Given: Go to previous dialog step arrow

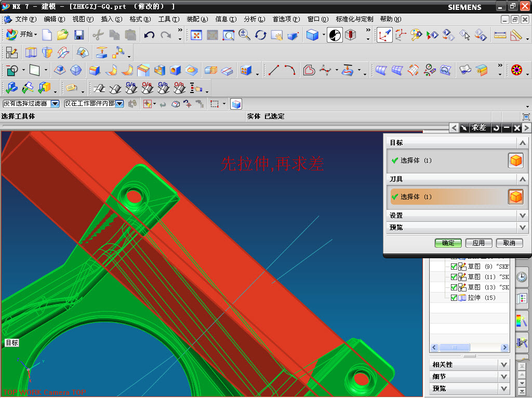Looking at the screenshot, I should tap(454, 128).
